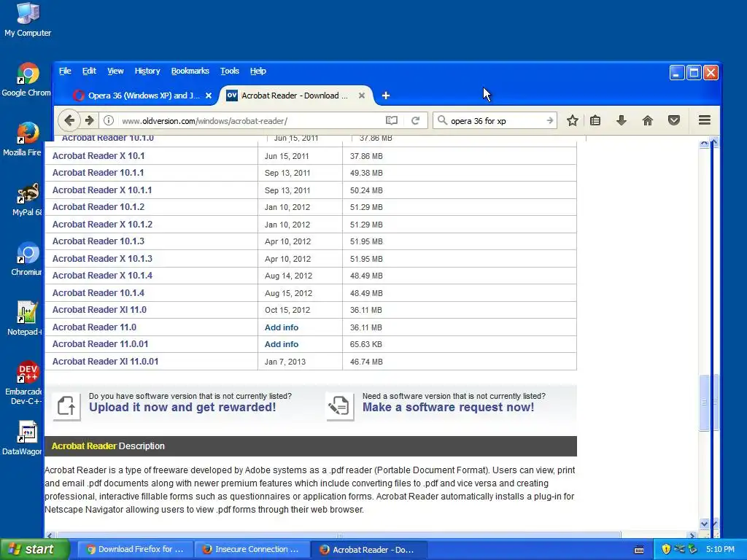Open the Firefox hamburger menu
Screen dimensions: 747x560
click(x=705, y=120)
